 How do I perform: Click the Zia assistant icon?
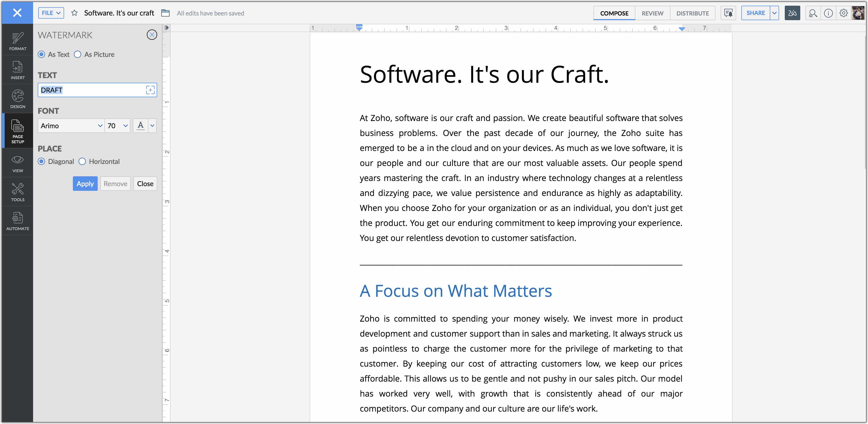(792, 13)
